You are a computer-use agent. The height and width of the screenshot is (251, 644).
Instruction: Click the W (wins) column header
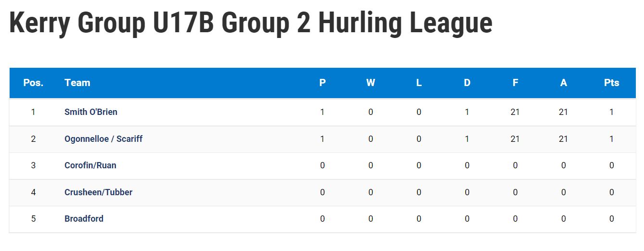[370, 83]
